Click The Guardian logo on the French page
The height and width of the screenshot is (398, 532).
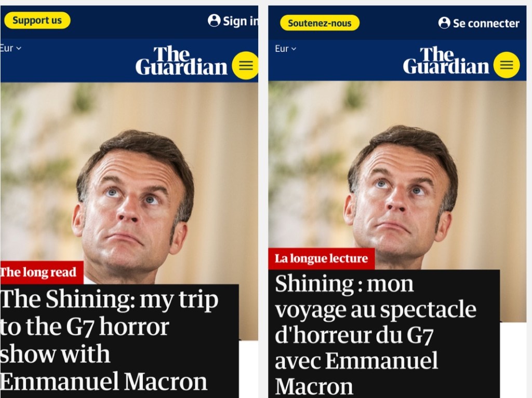(446, 61)
